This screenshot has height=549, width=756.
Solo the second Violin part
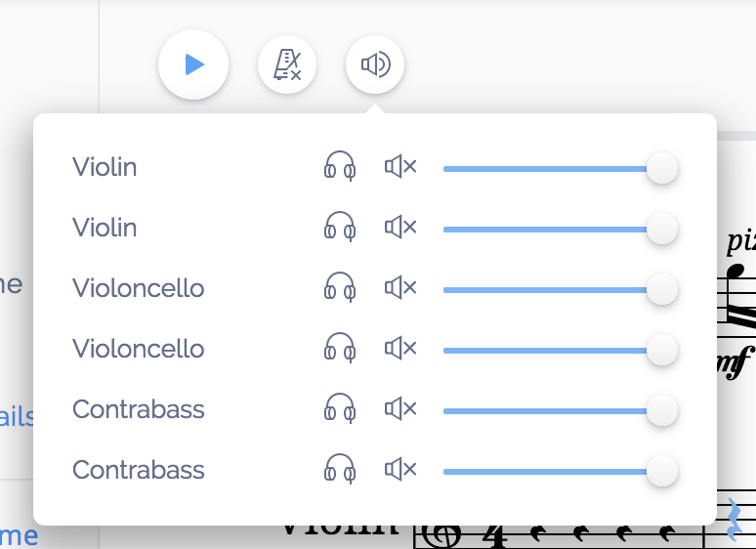click(340, 227)
